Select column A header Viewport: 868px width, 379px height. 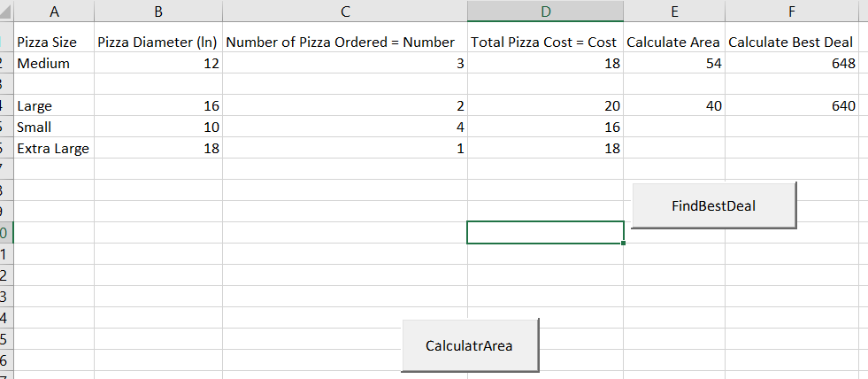tap(55, 12)
